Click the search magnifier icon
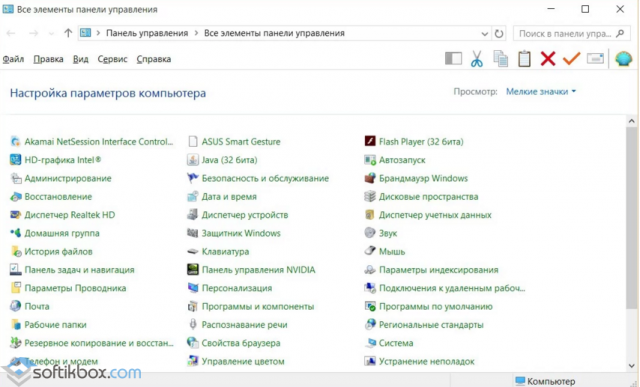The image size is (640, 387). (620, 33)
